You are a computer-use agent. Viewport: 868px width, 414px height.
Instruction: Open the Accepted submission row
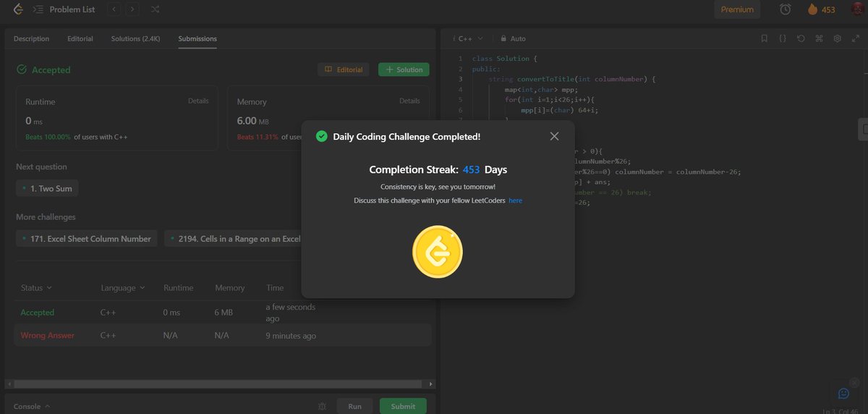click(x=224, y=313)
